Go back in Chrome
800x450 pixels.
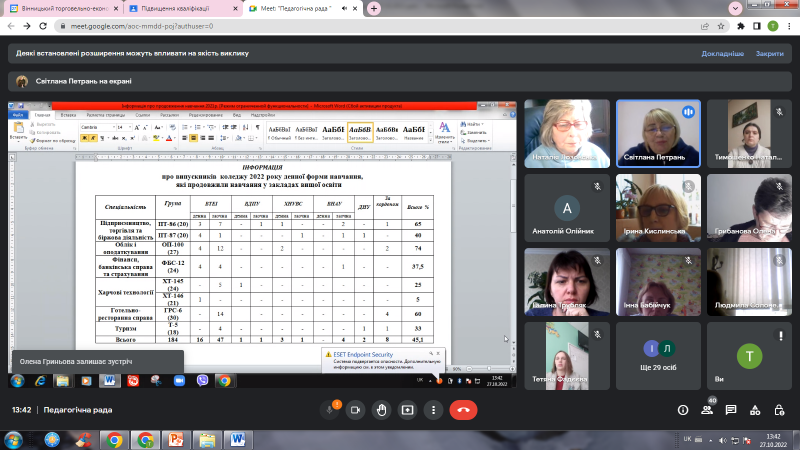pyautogui.click(x=11, y=26)
